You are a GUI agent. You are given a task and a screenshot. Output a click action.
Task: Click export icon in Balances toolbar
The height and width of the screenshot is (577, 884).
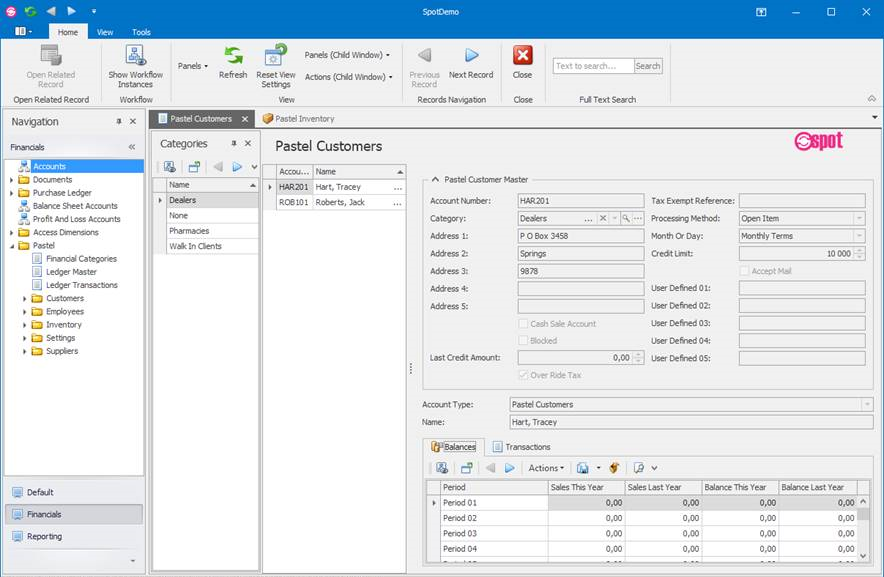pos(583,468)
